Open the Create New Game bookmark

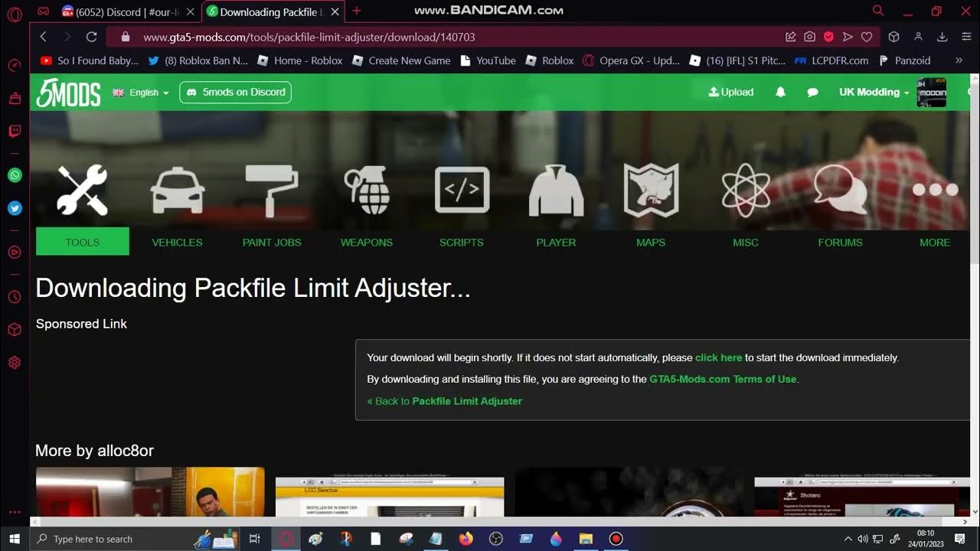pos(401,60)
